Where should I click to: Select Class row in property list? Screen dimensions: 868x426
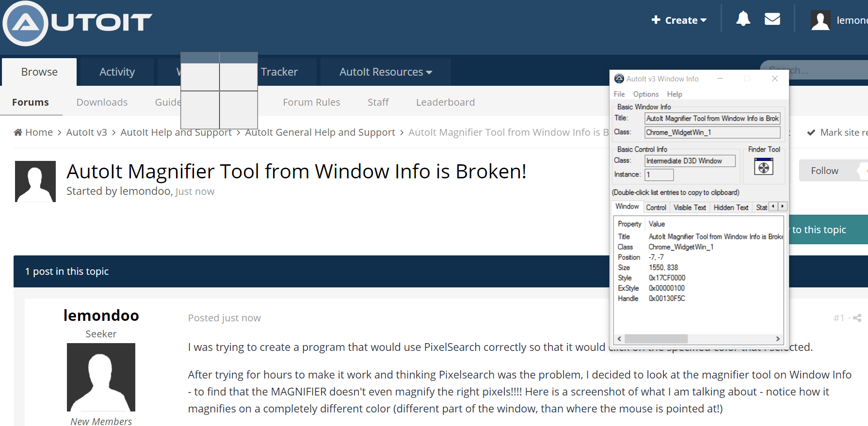(x=699, y=247)
